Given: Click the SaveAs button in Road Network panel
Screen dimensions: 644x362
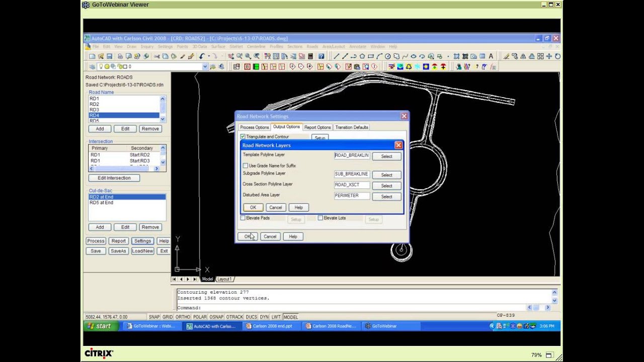Looking at the screenshot, I should coord(118,251).
